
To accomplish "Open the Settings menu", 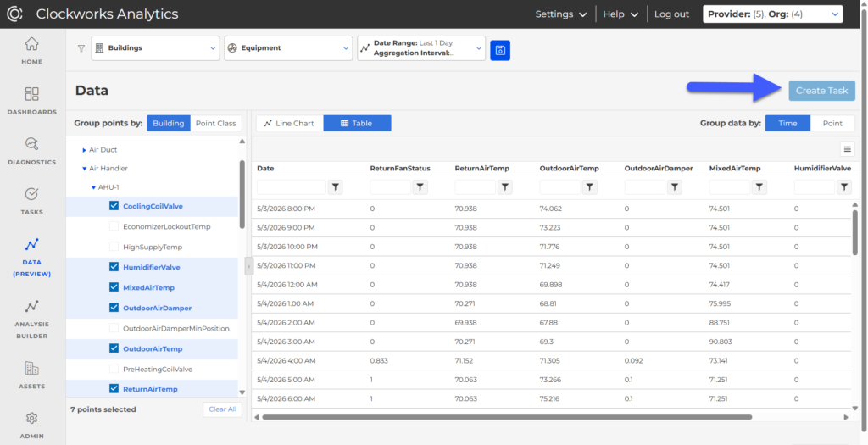I will click(x=561, y=14).
